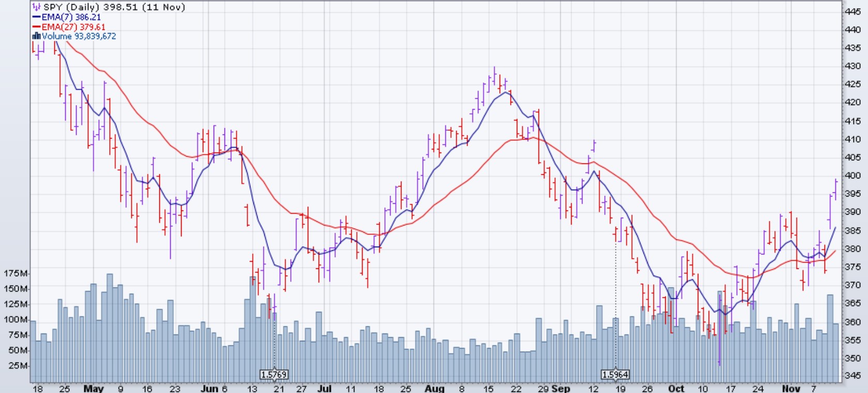Image resolution: width=868 pixels, height=393 pixels.
Task: Click the 445 price axis label
Action: click(x=852, y=11)
